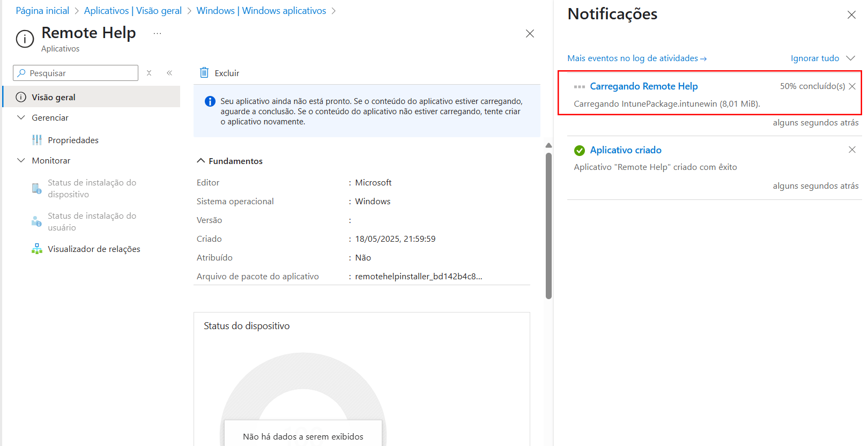The height and width of the screenshot is (446, 868).
Task: Click the Criado date value 18/05/2025, 21:59:59
Action: click(x=395, y=239)
